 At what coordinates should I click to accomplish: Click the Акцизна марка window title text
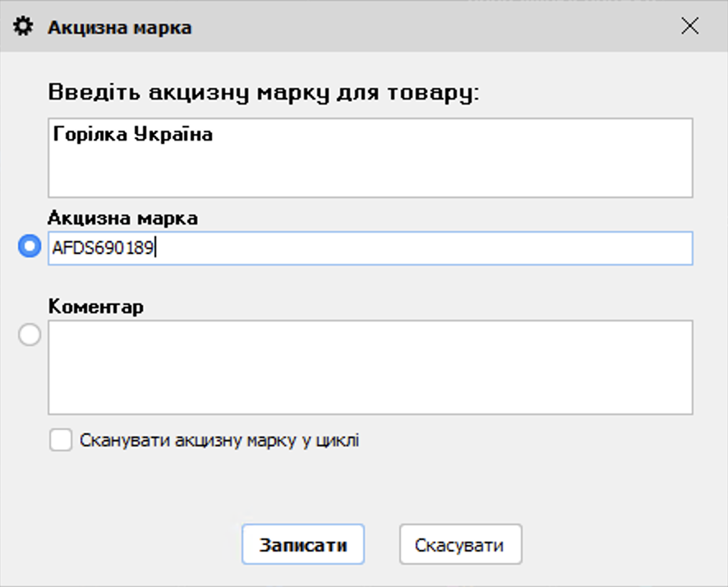[x=119, y=27]
